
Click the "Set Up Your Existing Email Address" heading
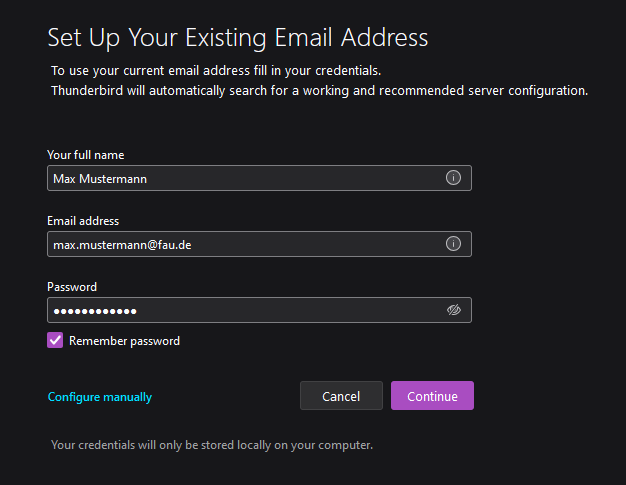(x=238, y=38)
